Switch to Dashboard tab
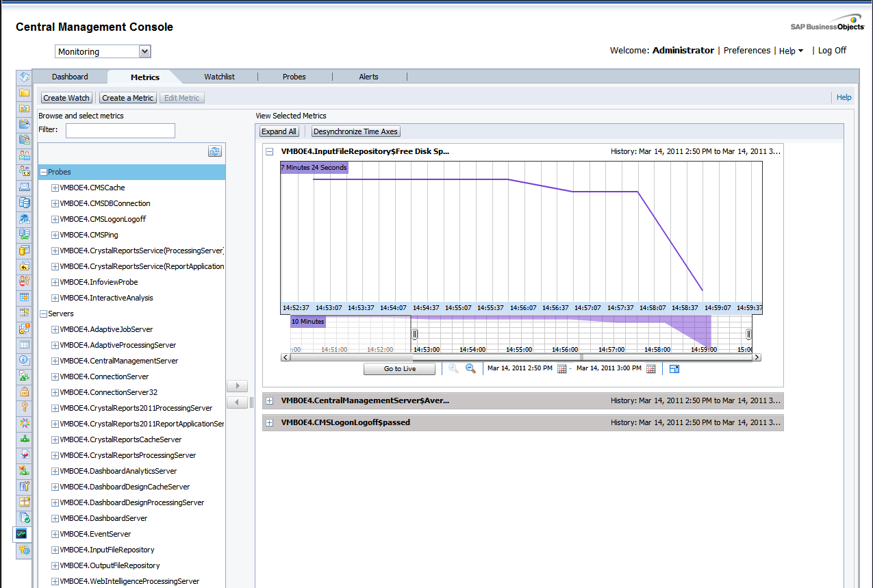 [x=70, y=77]
